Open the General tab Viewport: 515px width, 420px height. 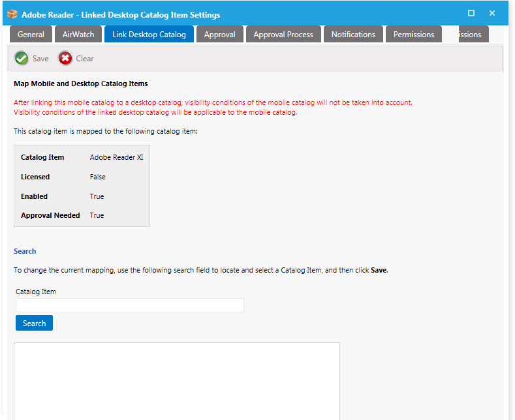(31, 35)
